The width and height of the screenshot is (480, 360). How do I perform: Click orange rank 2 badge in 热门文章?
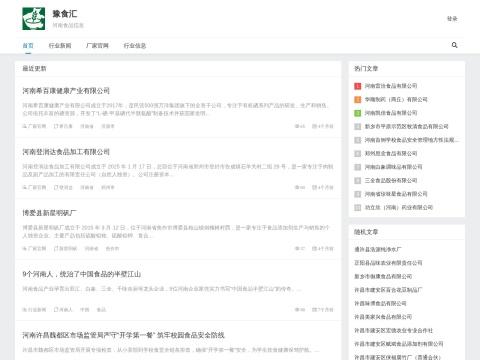(x=358, y=99)
